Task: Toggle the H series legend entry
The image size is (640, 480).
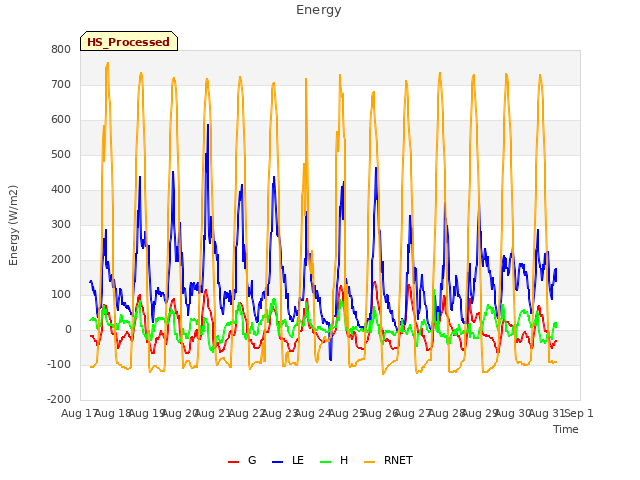Action: (334, 460)
